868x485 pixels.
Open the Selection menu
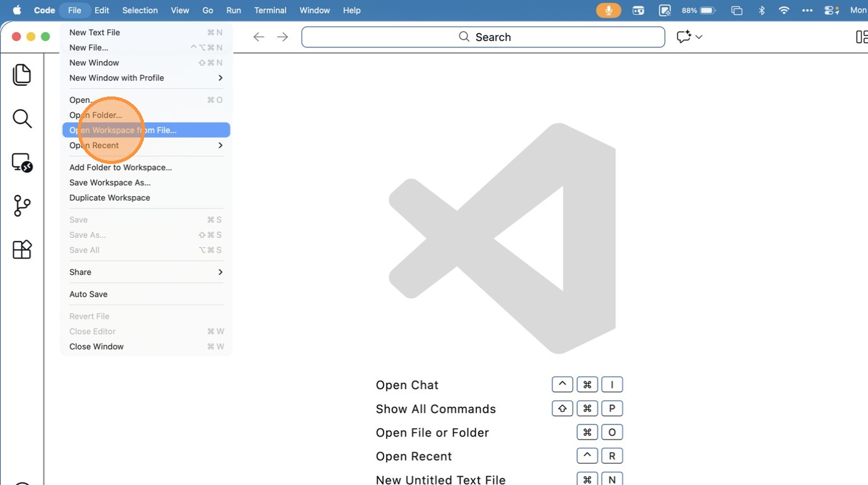click(140, 10)
